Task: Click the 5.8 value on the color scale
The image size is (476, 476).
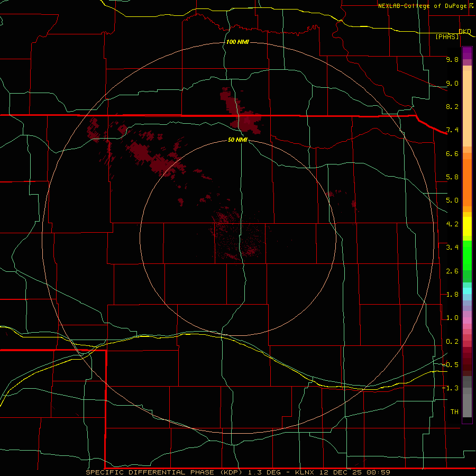Action: 452,177
